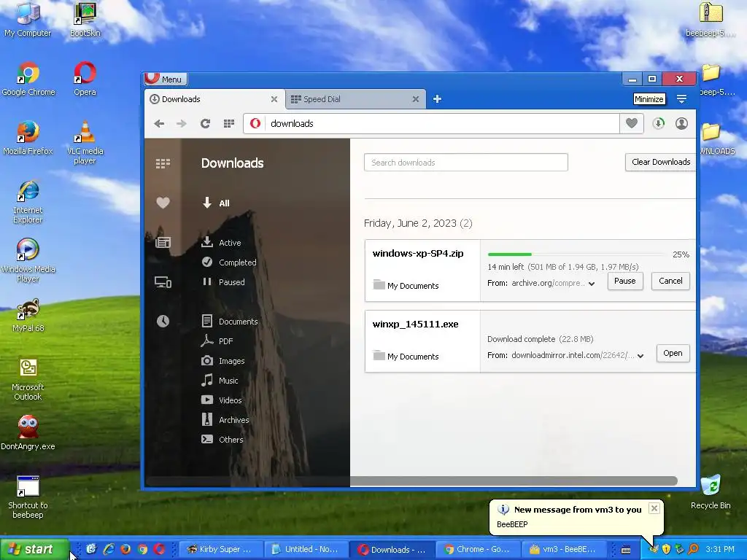Open My Documents folder for windows-xp-SP4.zip
The image size is (747, 560).
[x=406, y=285]
